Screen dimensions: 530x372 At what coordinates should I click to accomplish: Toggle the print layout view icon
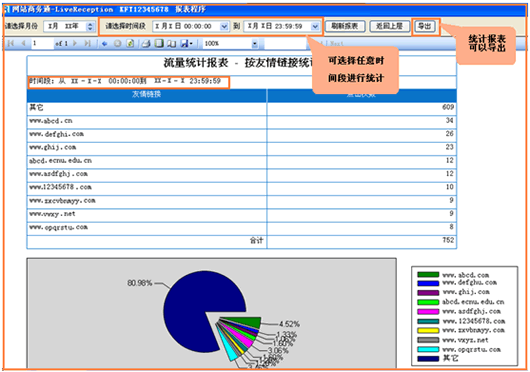159,43
